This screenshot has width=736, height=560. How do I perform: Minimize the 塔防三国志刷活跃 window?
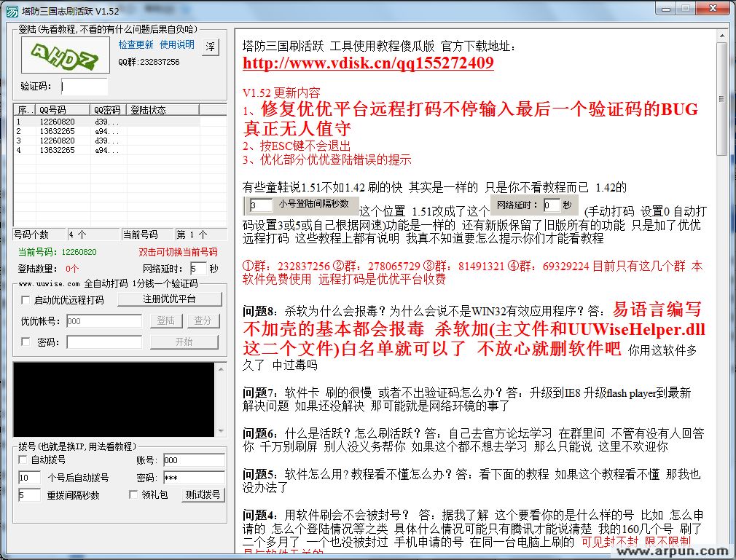coord(666,9)
